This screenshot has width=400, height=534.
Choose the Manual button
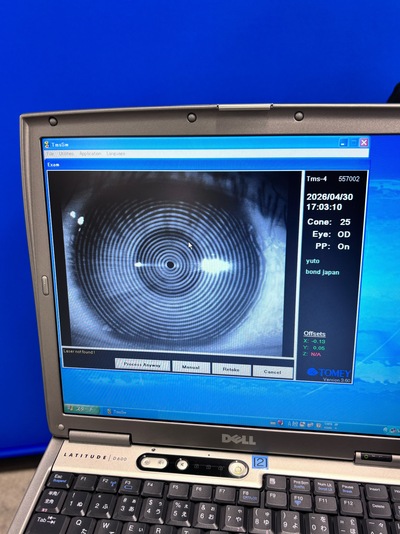coord(191,367)
